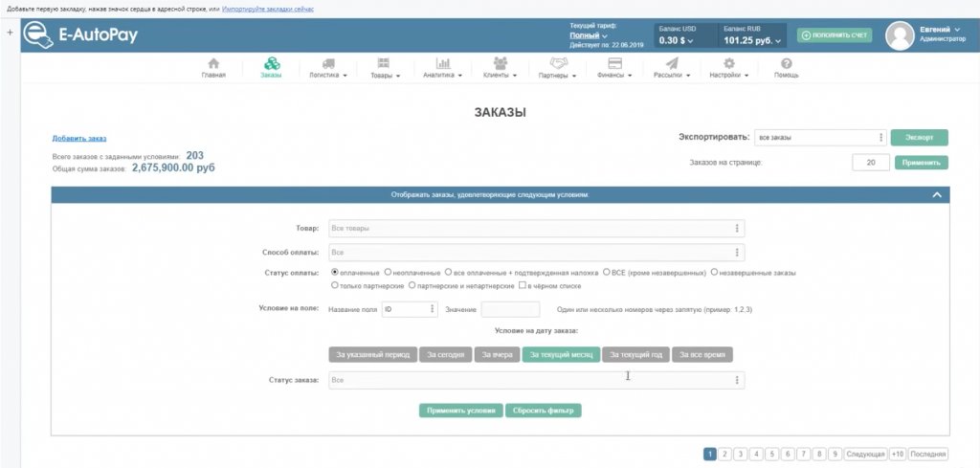Enable the в чёрном списке checkbox
The image size is (980, 468).
pos(522,284)
